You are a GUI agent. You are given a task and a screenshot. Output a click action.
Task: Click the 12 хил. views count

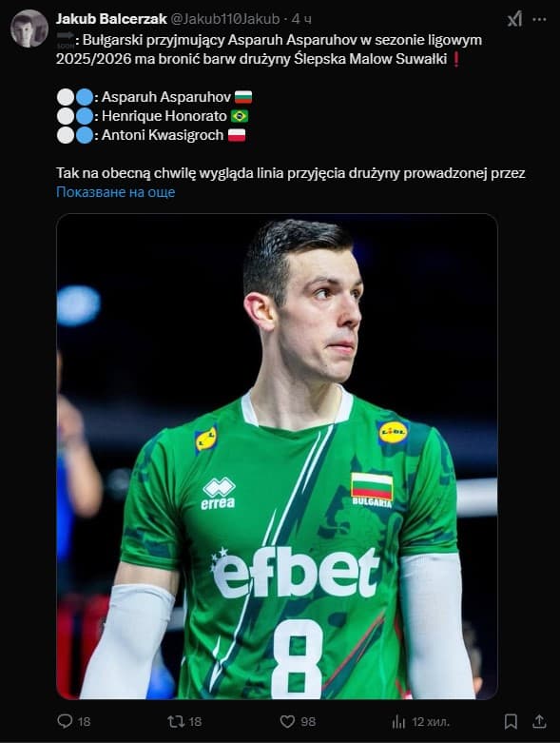pyautogui.click(x=431, y=722)
